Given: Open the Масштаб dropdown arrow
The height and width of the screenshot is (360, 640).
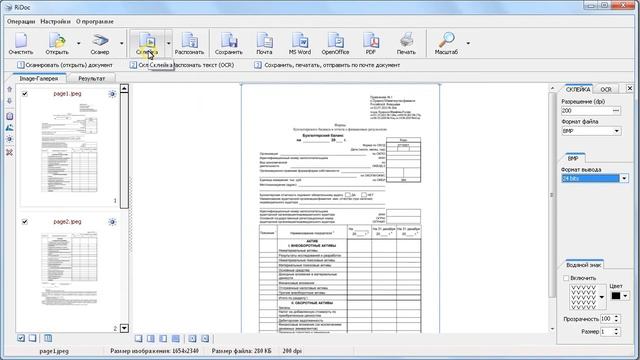Looking at the screenshot, I should coord(468,43).
